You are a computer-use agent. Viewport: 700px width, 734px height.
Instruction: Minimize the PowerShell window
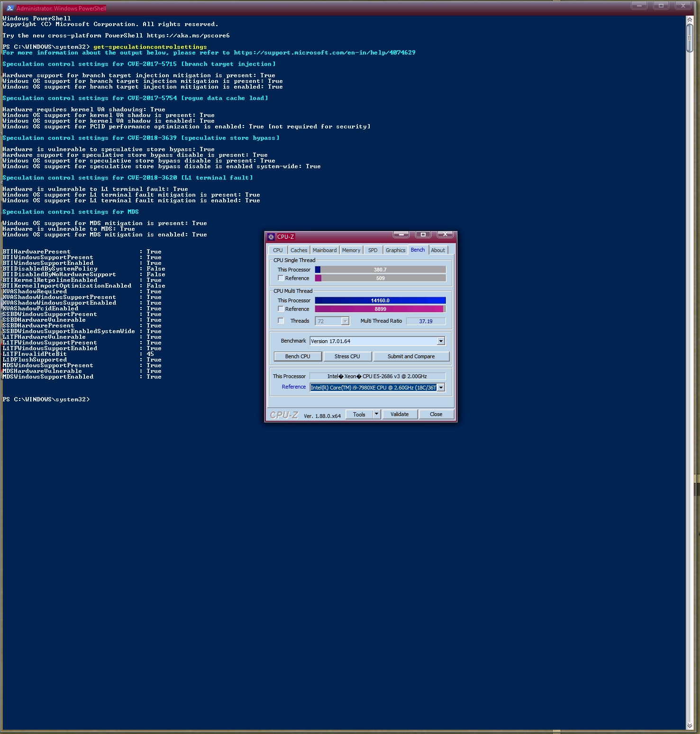[x=639, y=6]
